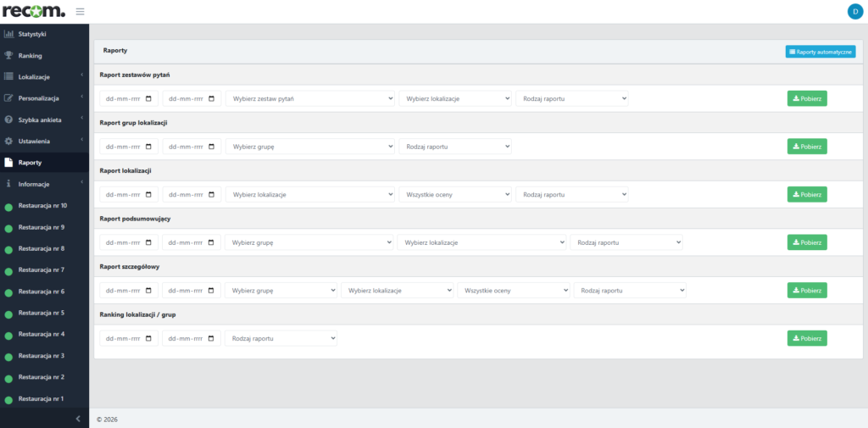Image resolution: width=868 pixels, height=428 pixels.
Task: Click the Statystyki bar chart icon
Action: point(9,34)
